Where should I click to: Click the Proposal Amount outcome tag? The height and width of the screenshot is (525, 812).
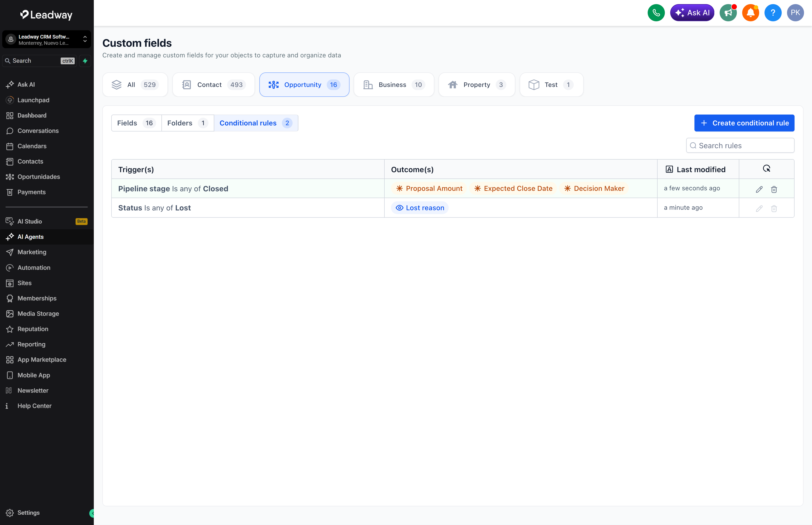pyautogui.click(x=429, y=189)
